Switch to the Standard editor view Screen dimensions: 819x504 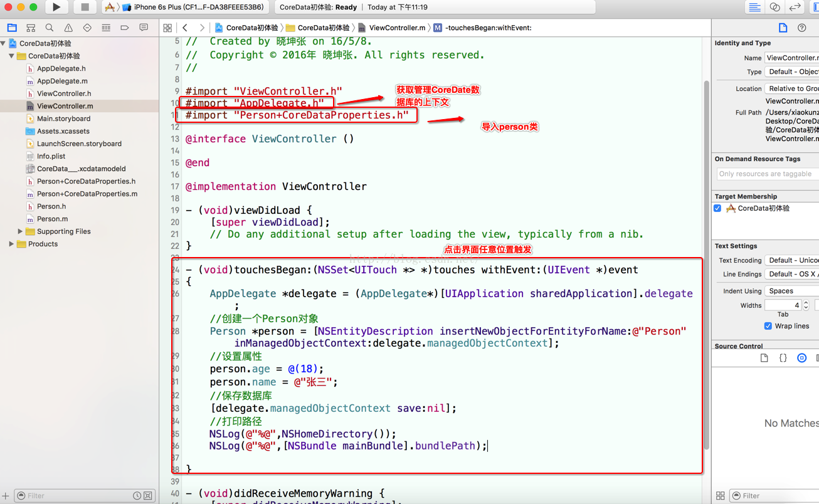[x=754, y=8]
